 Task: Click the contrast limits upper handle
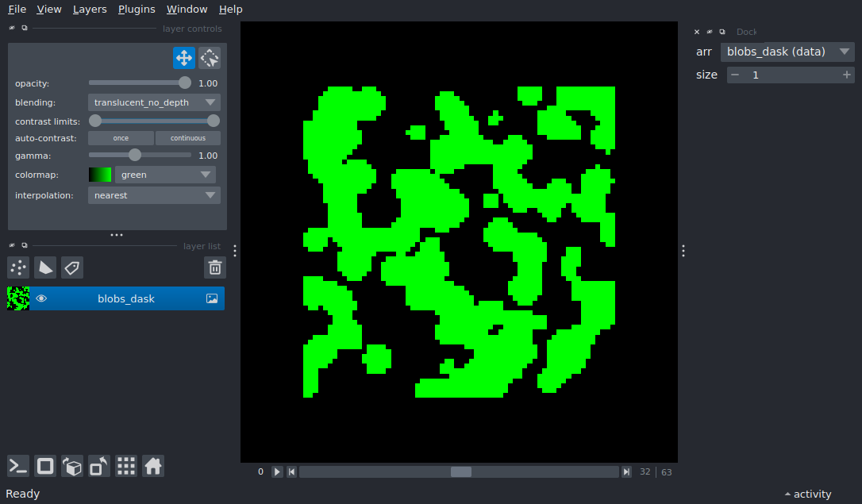click(214, 121)
